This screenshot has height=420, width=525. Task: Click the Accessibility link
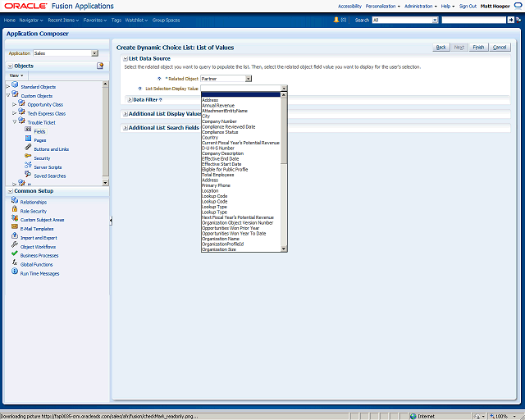(x=349, y=6)
